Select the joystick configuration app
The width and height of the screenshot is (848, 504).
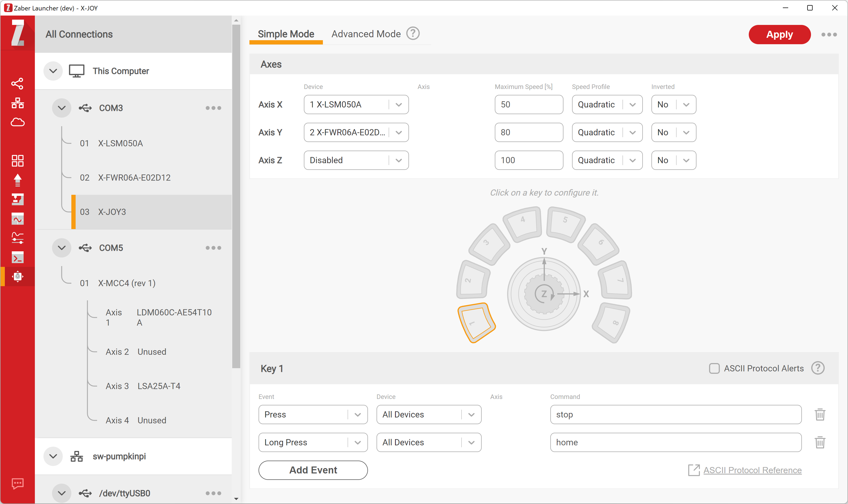18,277
